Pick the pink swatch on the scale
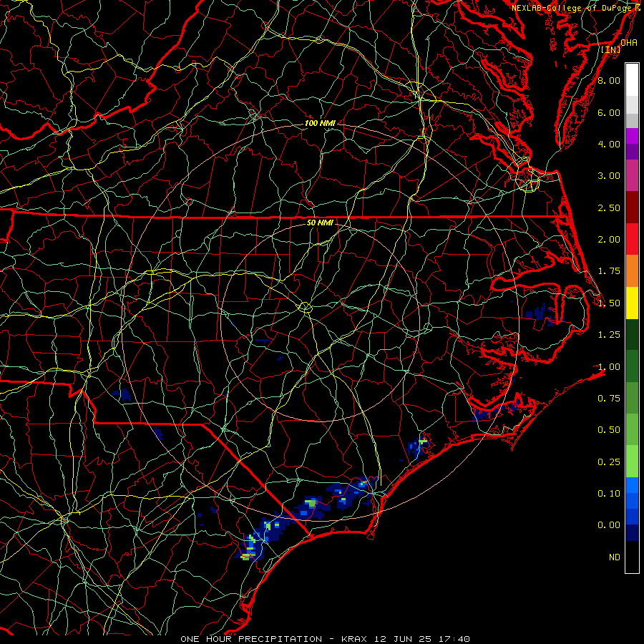This screenshot has width=644, height=644. 632,176
